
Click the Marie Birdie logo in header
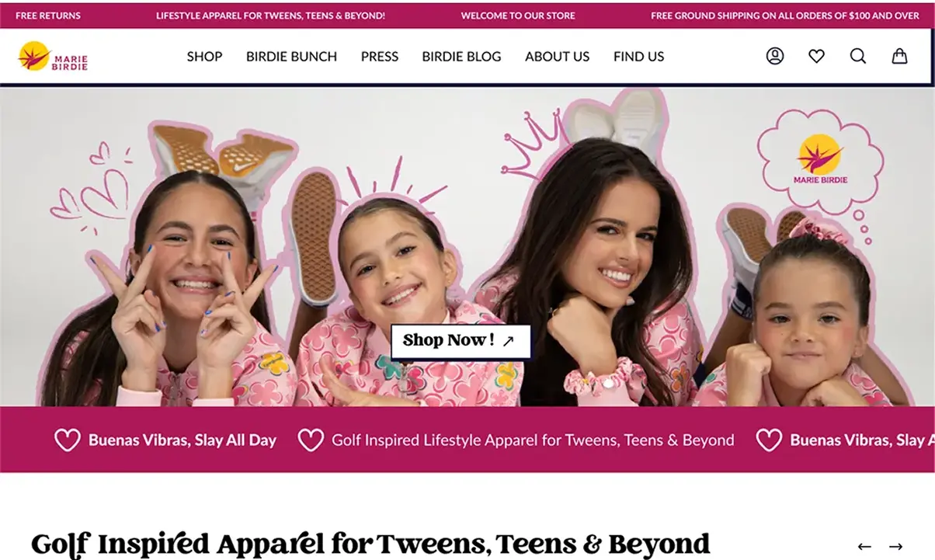pos(53,56)
